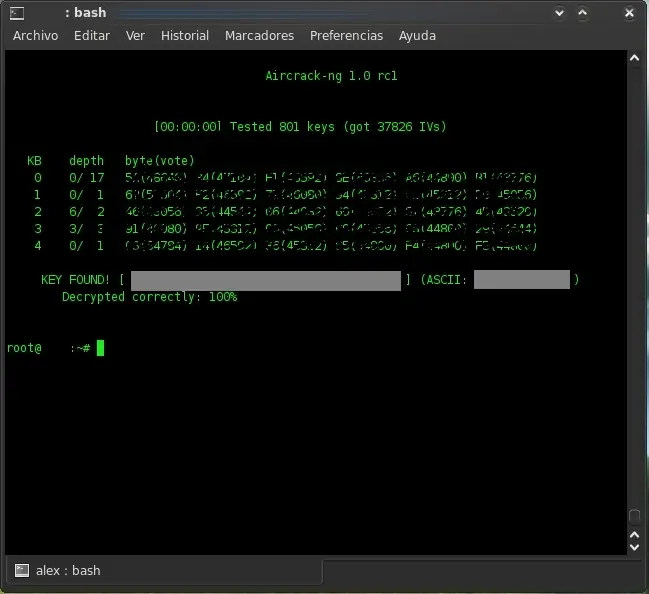Open the Historial menu

coord(185,36)
